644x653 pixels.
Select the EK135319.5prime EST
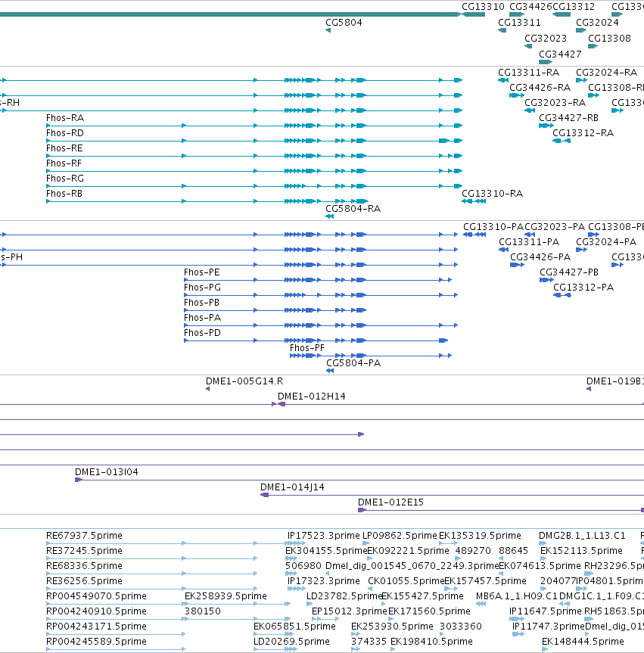448,543
